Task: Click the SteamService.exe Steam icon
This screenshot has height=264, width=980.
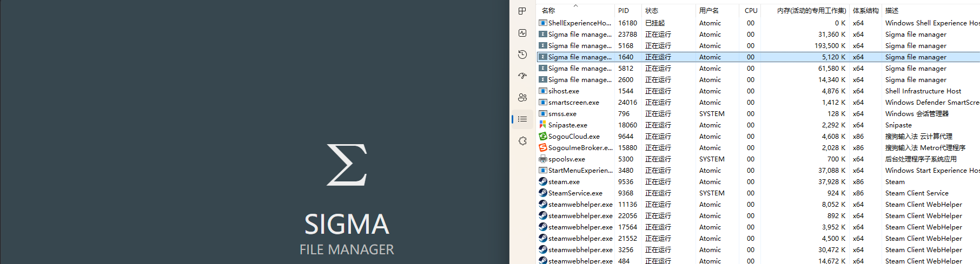Action: pyautogui.click(x=542, y=193)
